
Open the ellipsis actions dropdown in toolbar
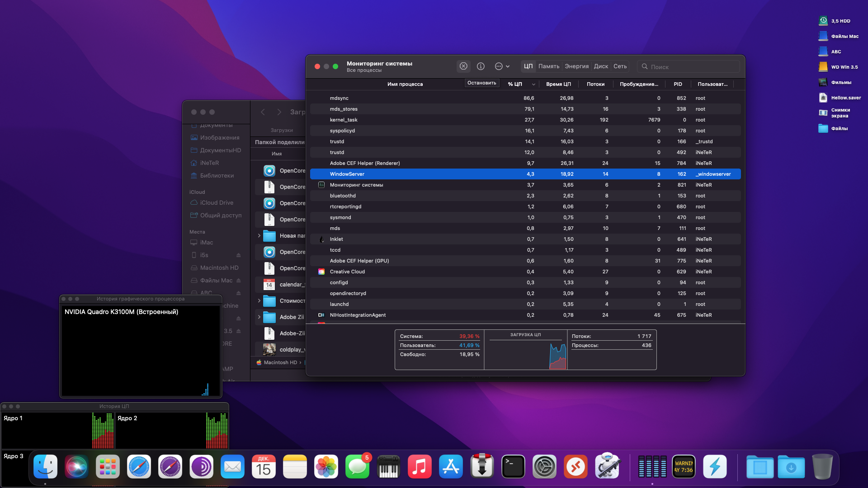pyautogui.click(x=502, y=66)
